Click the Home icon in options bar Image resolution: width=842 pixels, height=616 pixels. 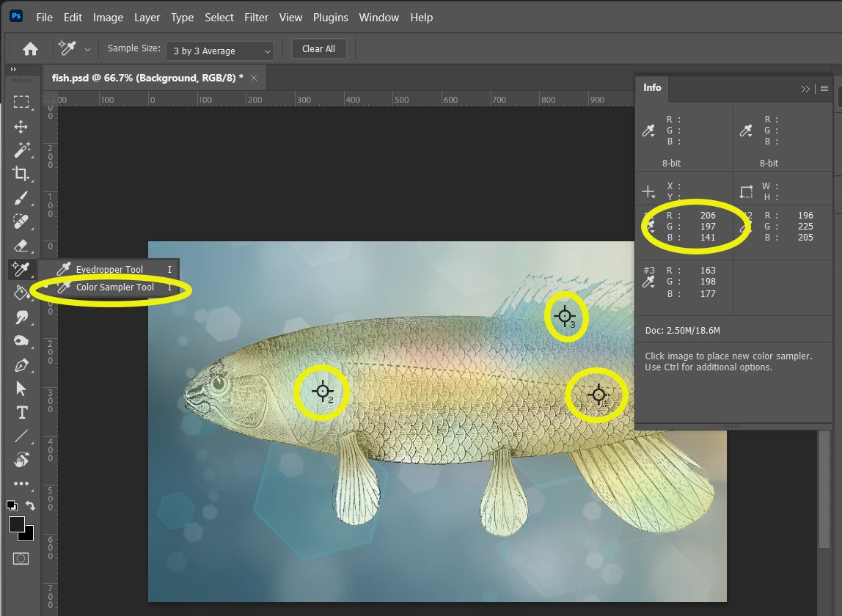30,49
